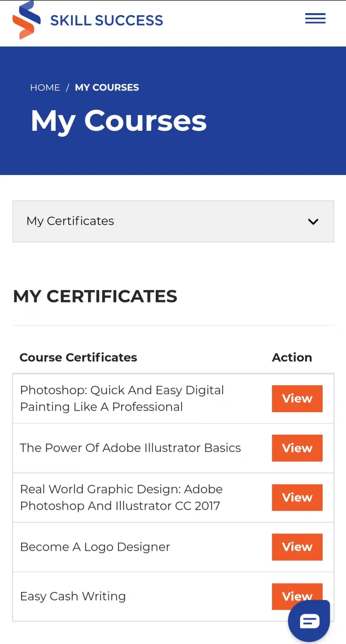
Task: Click the MY COURSES breadcrumb
Action: click(x=107, y=88)
